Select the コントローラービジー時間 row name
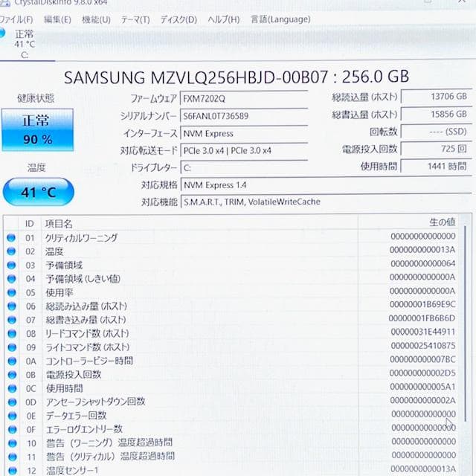This screenshot has width=476, height=476. [89, 361]
